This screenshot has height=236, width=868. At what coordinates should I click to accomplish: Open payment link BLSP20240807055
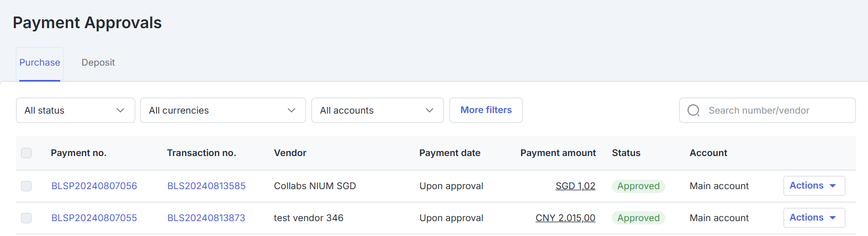[94, 218]
